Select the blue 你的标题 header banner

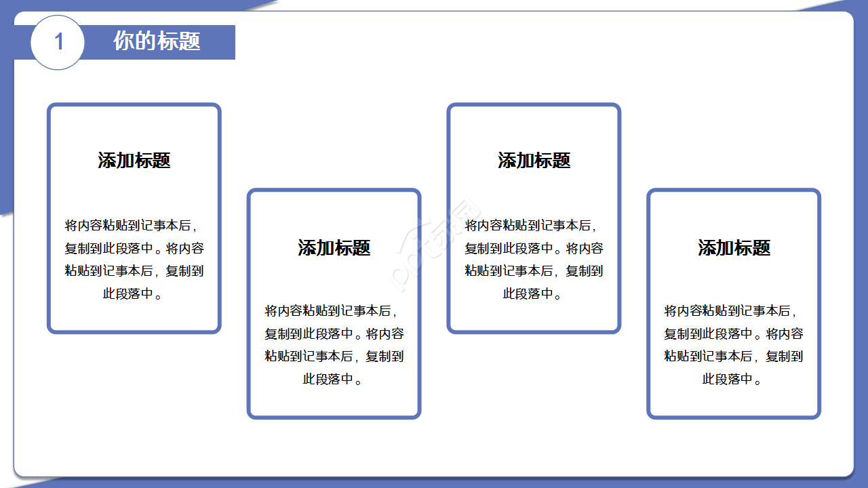click(x=156, y=42)
